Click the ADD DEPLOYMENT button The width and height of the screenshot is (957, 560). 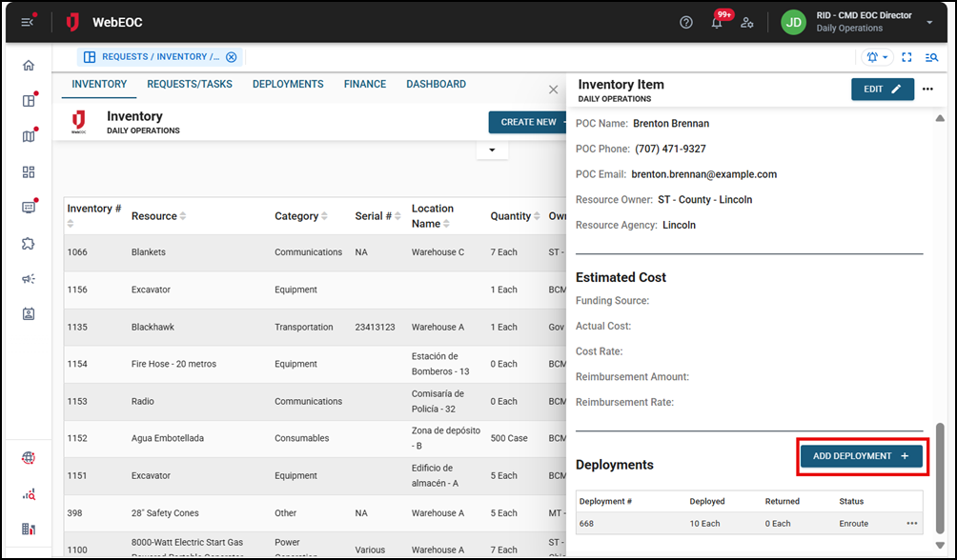pos(861,456)
